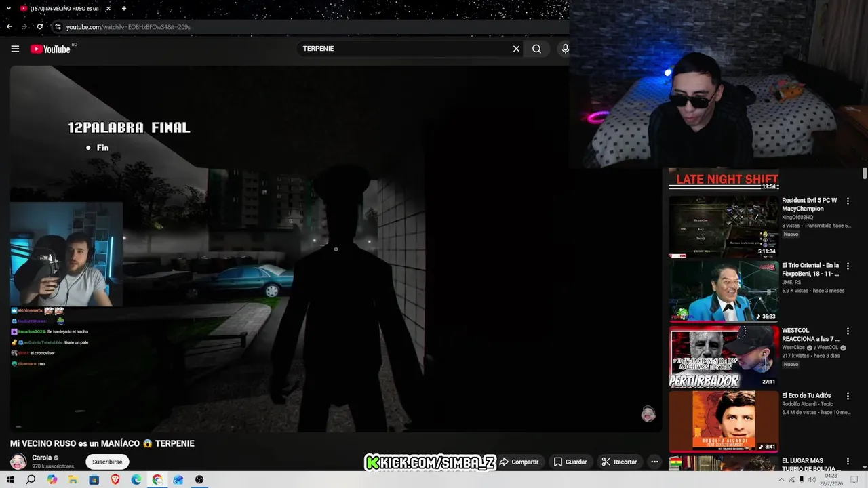868x488 pixels.
Task: Launch Copilot from the taskbar
Action: pyautogui.click(x=52, y=480)
